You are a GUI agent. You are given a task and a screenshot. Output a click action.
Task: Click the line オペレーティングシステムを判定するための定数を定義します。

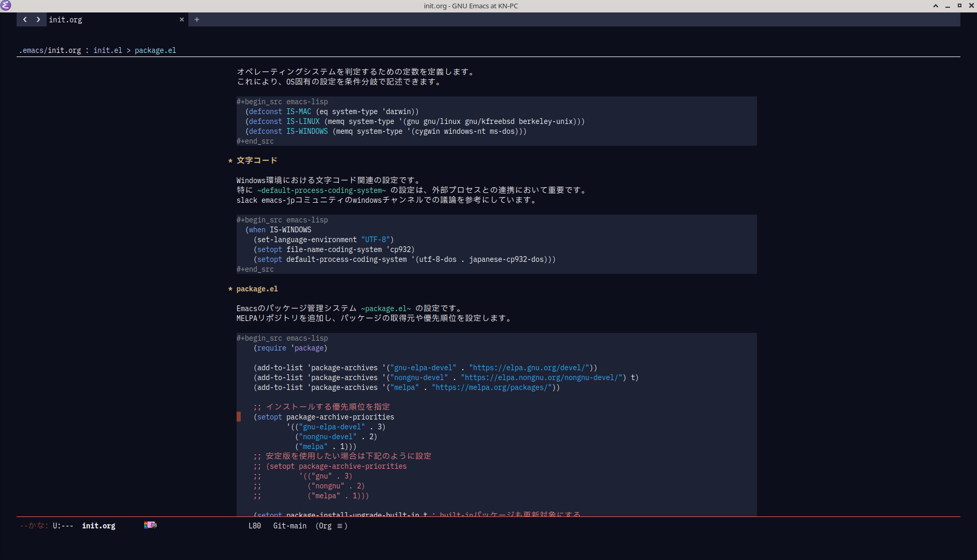pyautogui.click(x=356, y=72)
